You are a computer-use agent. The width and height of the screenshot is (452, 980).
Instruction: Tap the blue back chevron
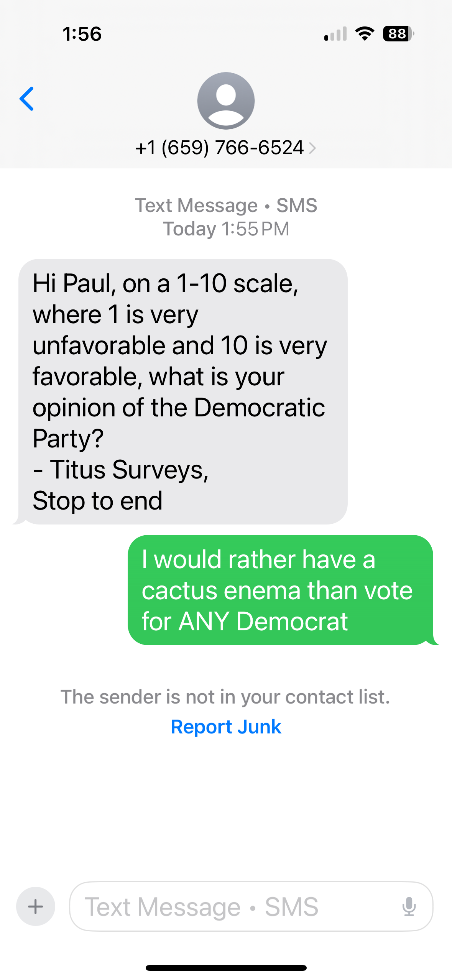point(27,99)
